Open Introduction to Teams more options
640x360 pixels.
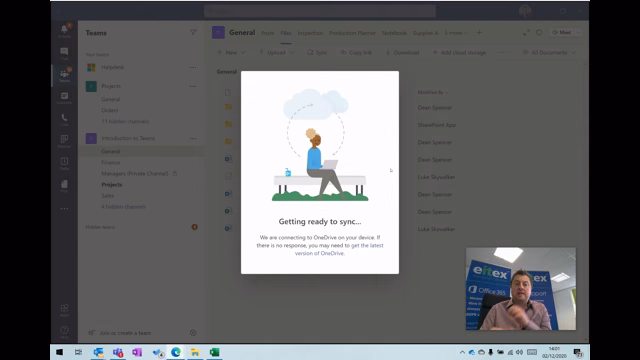pos(193,138)
